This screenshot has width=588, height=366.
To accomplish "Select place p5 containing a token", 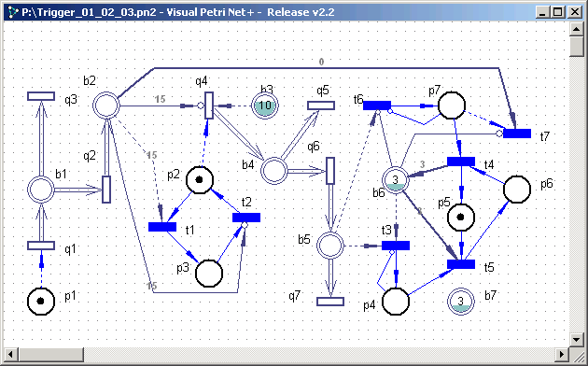I will click(461, 218).
